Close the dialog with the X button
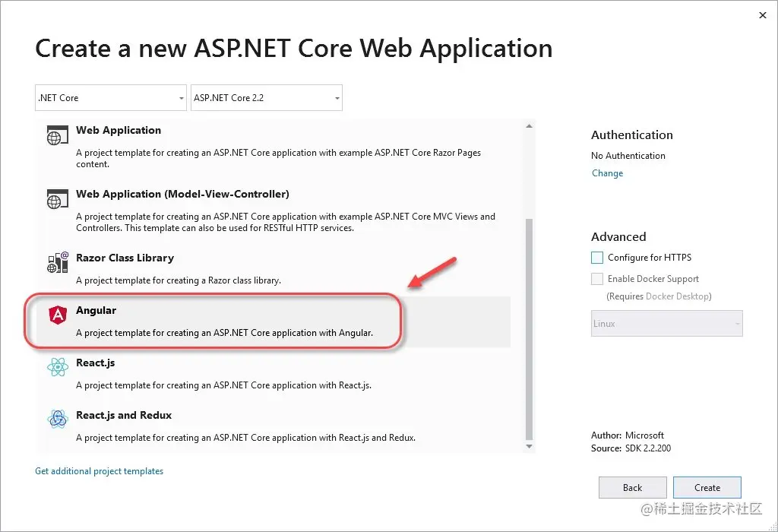 click(763, 15)
